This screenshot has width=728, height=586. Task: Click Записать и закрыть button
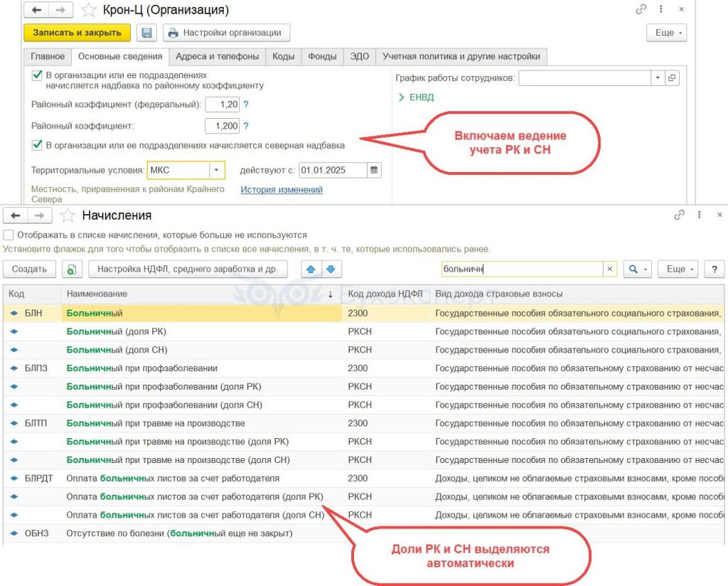click(77, 33)
